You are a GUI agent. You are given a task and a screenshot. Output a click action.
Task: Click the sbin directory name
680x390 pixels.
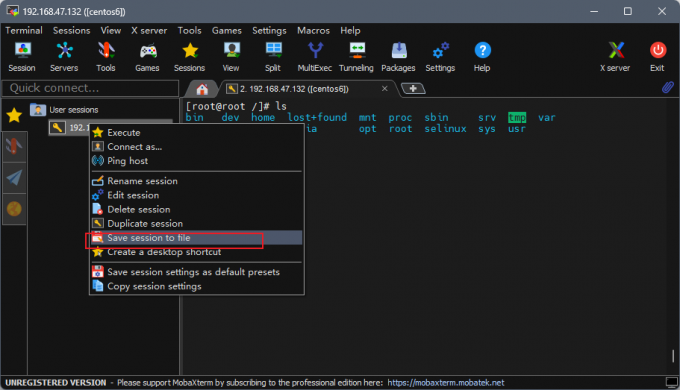pos(436,118)
